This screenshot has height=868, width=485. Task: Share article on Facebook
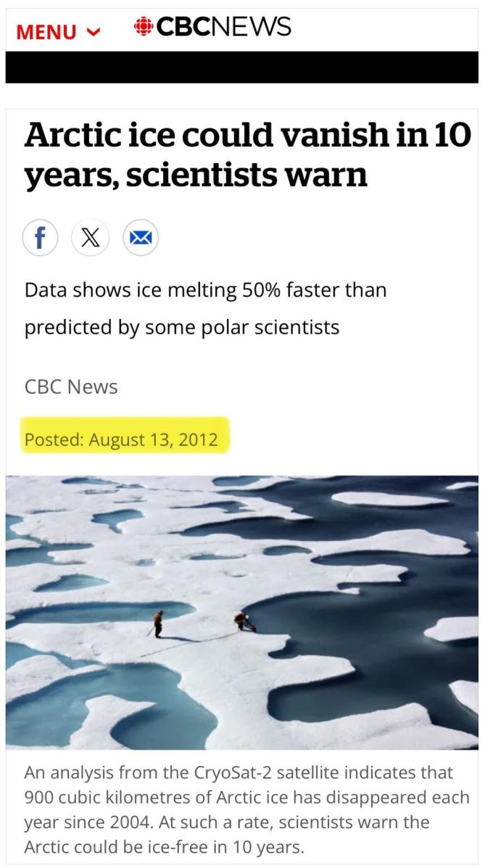coord(40,237)
